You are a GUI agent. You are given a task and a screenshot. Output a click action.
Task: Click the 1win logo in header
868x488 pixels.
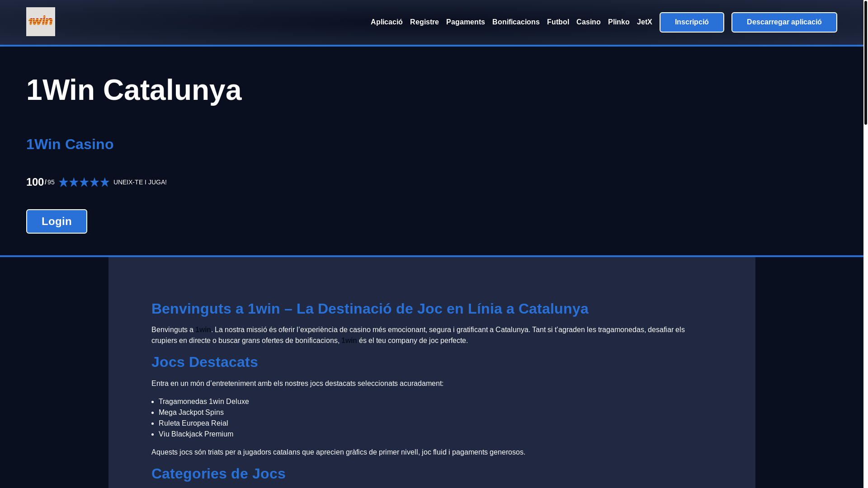41,22
